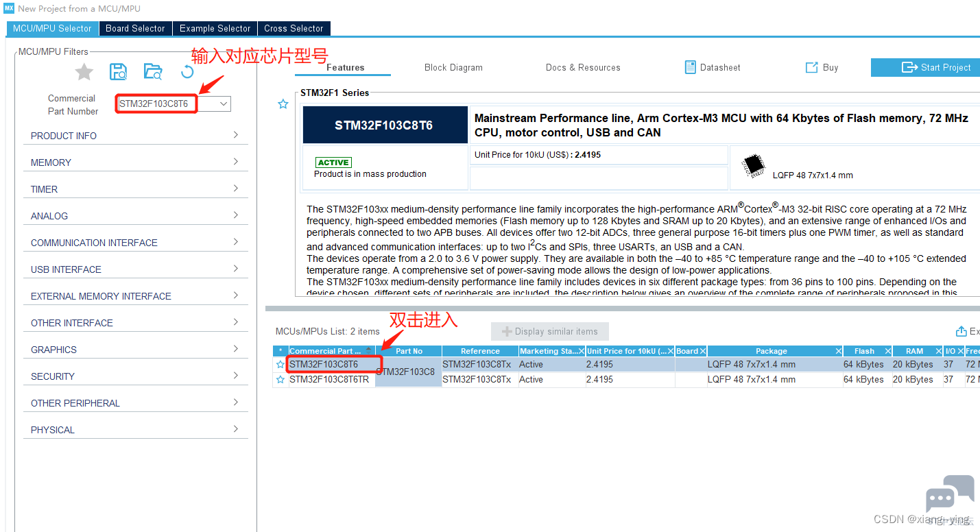Favorite the STM32F1 Series with its star
The image size is (980, 532).
[283, 104]
